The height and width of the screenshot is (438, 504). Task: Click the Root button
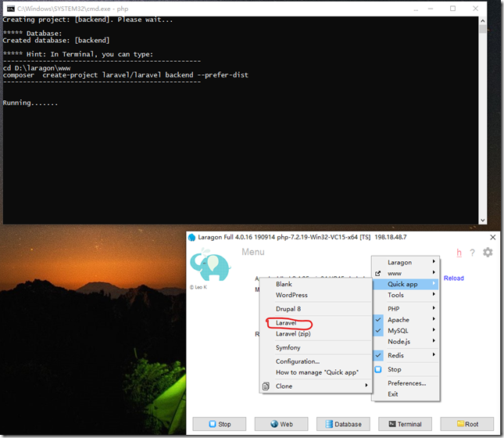[467, 424]
